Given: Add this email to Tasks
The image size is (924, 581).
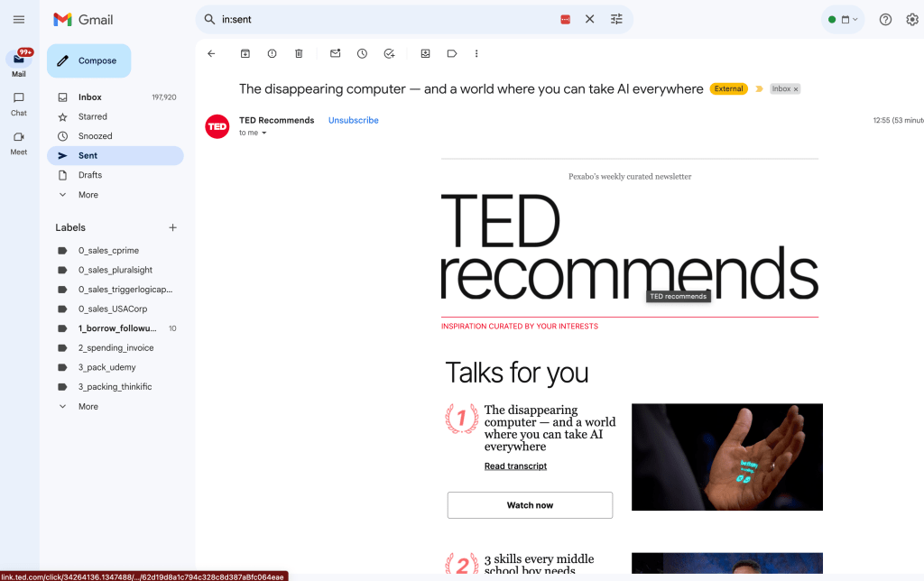Looking at the screenshot, I should coord(389,53).
